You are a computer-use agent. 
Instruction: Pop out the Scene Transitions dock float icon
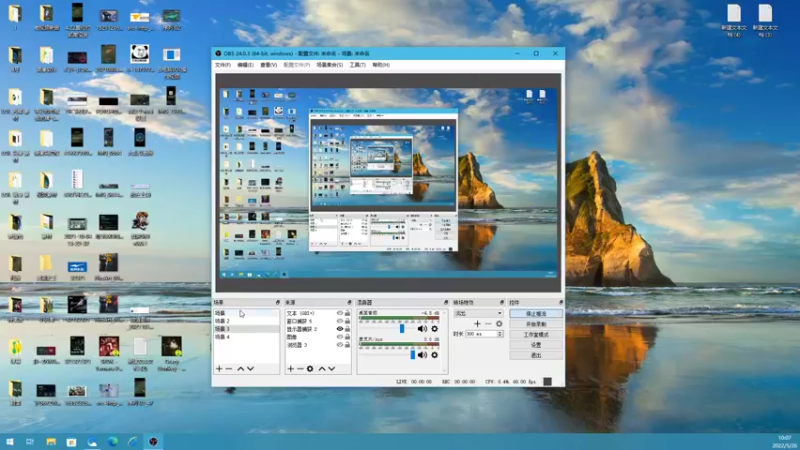[x=502, y=303]
